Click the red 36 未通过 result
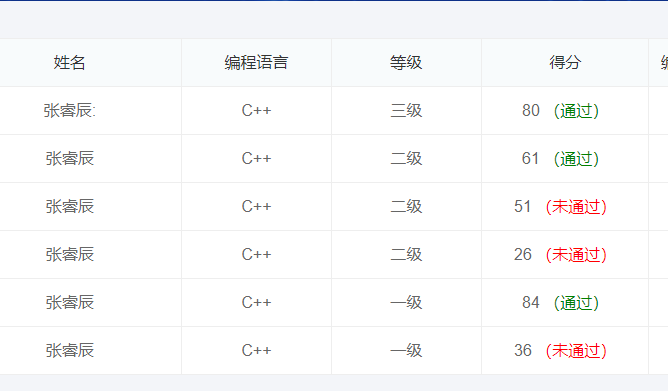The width and height of the screenshot is (668, 391). pyautogui.click(x=560, y=351)
